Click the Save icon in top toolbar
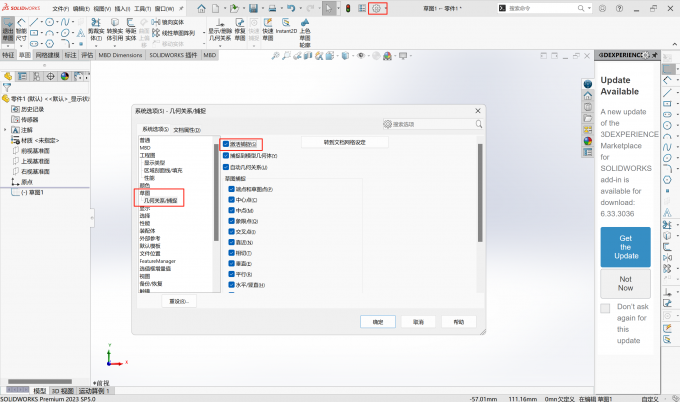The width and height of the screenshot is (680, 402). tap(253, 8)
